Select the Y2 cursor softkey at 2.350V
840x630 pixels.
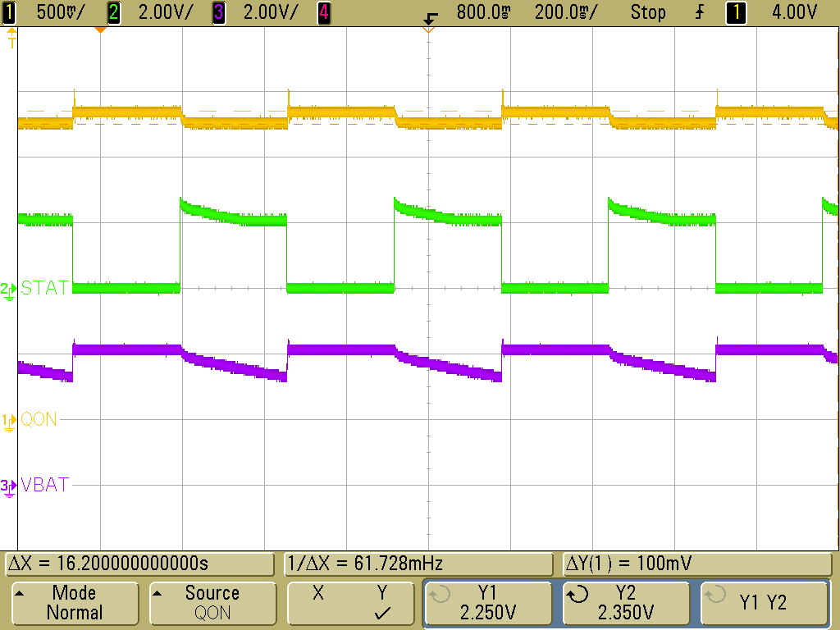626,603
